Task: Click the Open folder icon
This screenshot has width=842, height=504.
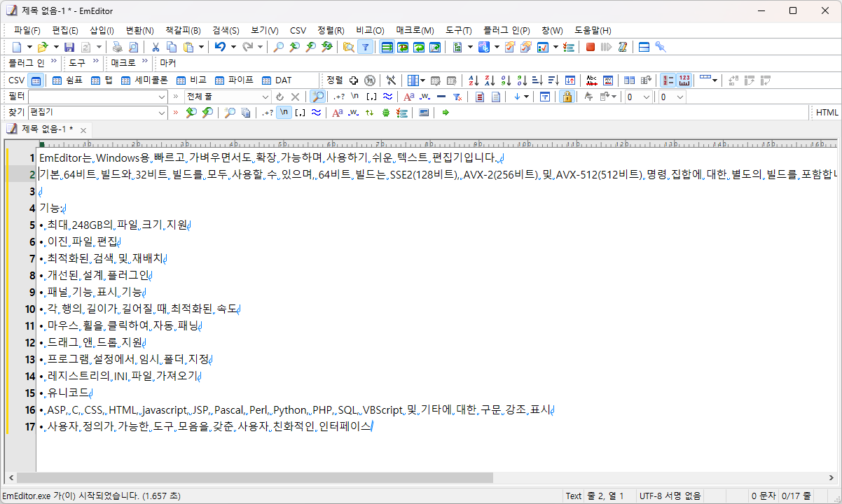Action: point(42,47)
